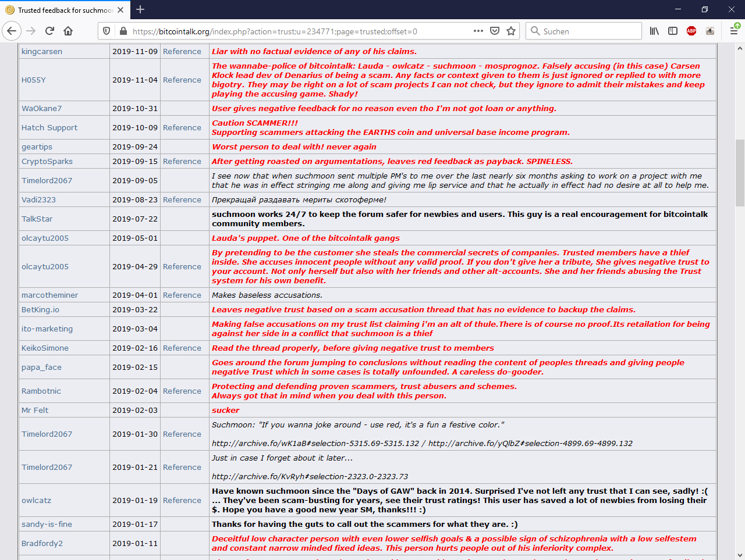
Task: Open Bradfordy2 user profile
Action: click(42, 543)
